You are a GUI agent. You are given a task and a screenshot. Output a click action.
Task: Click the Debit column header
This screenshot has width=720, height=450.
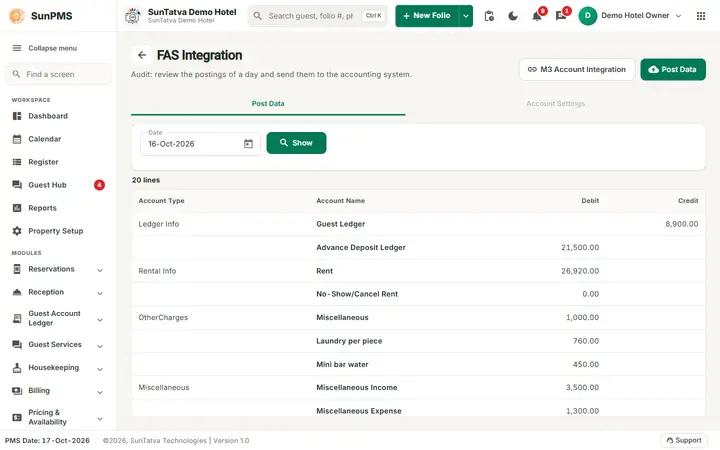tap(590, 201)
